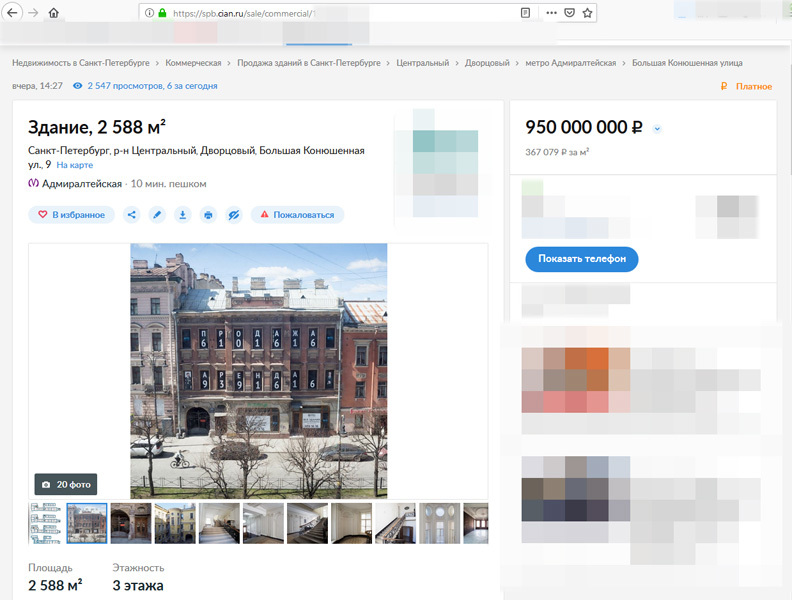Open Большая Конюшенная улица breadcrumb
Screen dimensions: 792x600
coord(687,63)
